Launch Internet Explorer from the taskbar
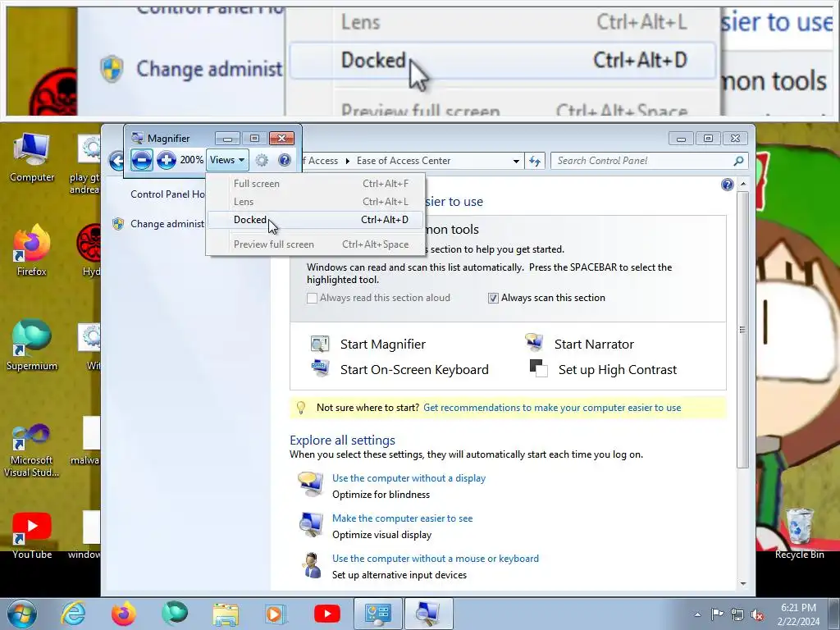Screen dimensions: 840x630 (73, 614)
